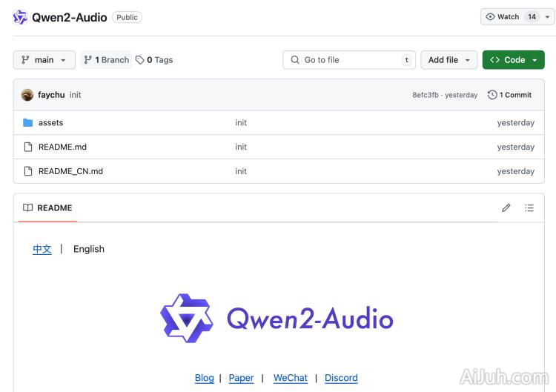
Task: Switch README to 中文 version
Action: (x=42, y=249)
